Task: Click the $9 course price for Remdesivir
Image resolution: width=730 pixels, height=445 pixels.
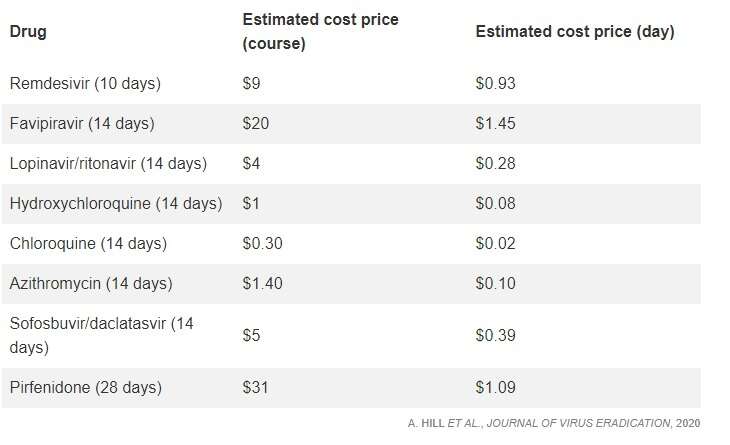Action: tap(252, 84)
